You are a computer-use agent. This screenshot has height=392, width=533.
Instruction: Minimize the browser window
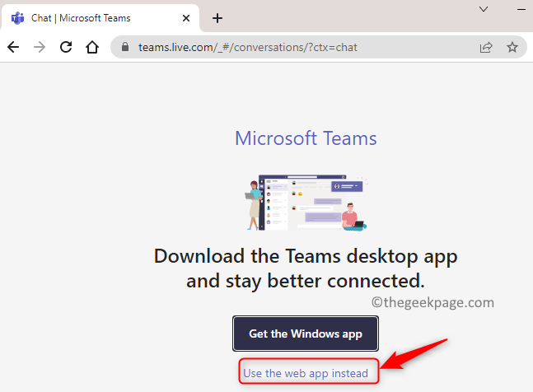point(521,9)
